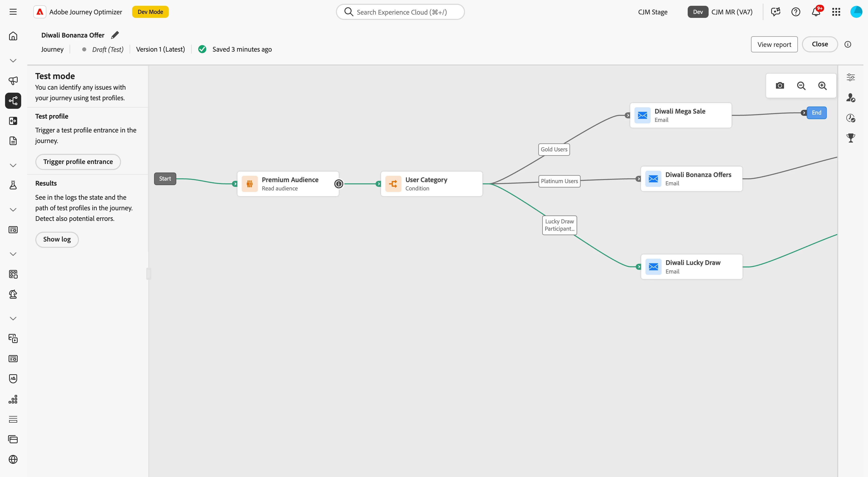Viewport: 868px width, 477px height.
Task: Click the trophy icon in right rail
Action: click(x=851, y=138)
